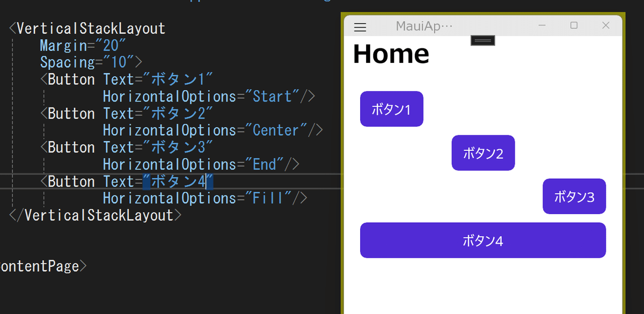644x314 pixels.
Task: Maximize the MauiApp window
Action: pos(574,25)
